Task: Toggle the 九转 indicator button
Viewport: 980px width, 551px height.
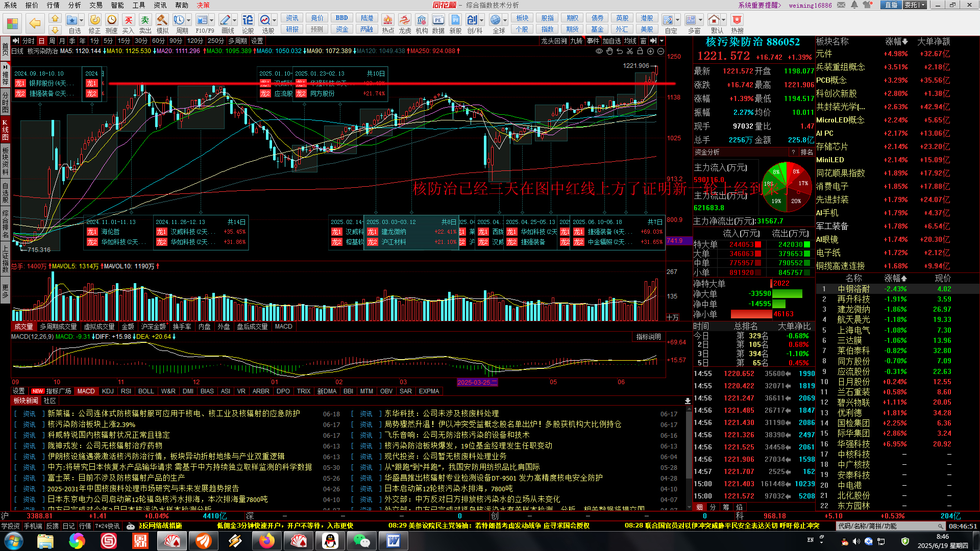Action: click(576, 41)
